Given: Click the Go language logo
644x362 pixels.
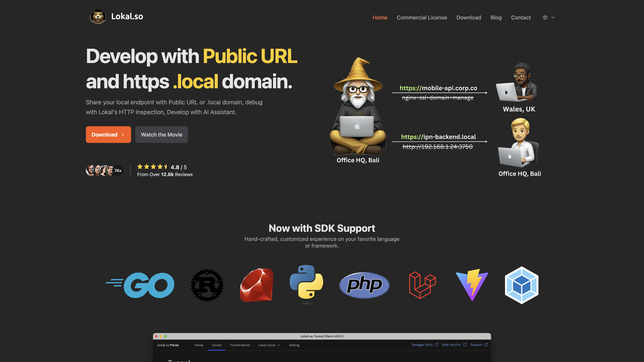Looking at the screenshot, I should point(140,285).
